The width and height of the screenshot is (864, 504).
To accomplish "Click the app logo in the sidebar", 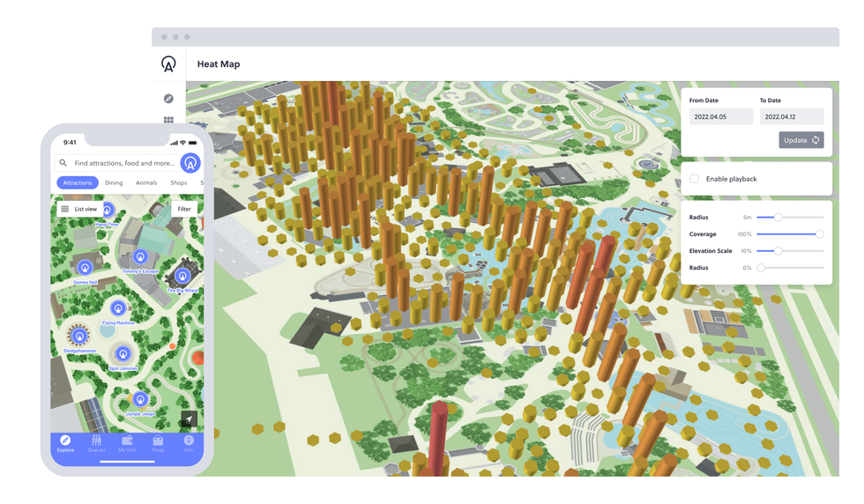I will pos(168,64).
